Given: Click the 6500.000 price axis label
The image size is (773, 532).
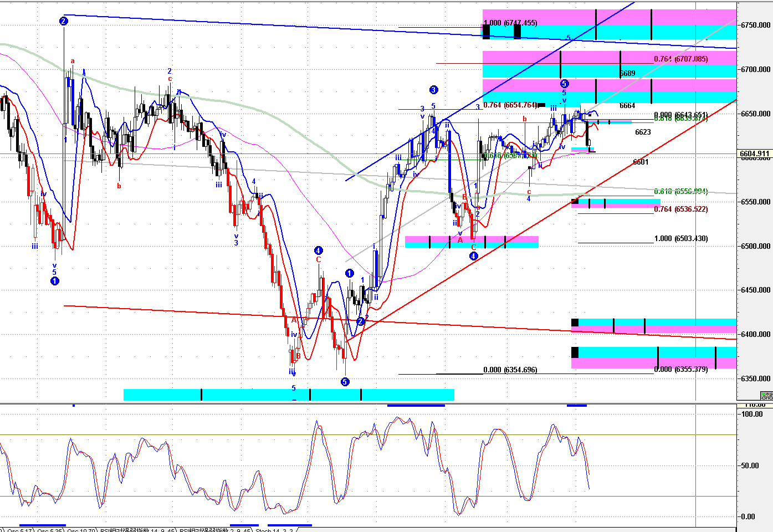Looking at the screenshot, I should click(x=756, y=247).
